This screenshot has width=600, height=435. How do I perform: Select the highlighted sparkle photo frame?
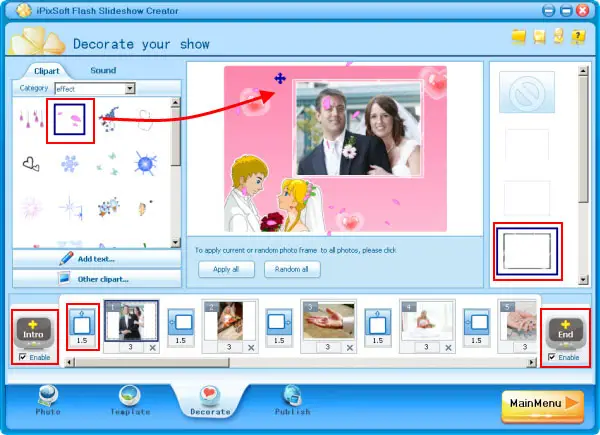[x=527, y=251]
